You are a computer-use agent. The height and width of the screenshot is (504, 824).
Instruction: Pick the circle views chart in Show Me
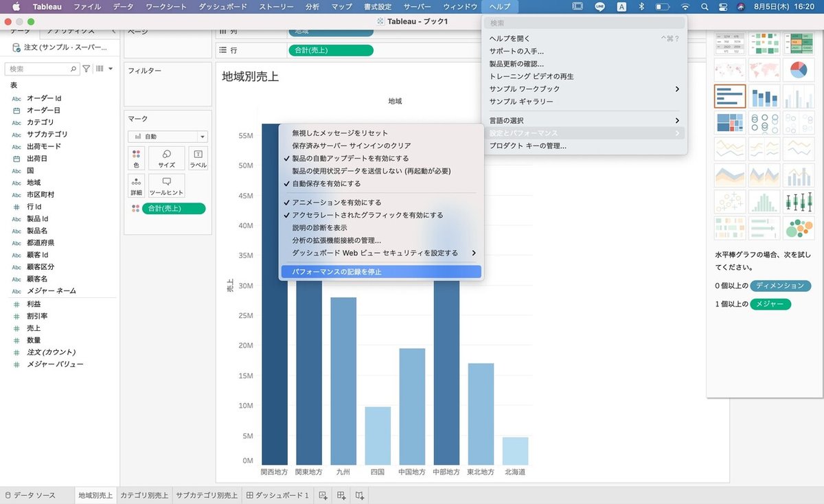(764, 123)
